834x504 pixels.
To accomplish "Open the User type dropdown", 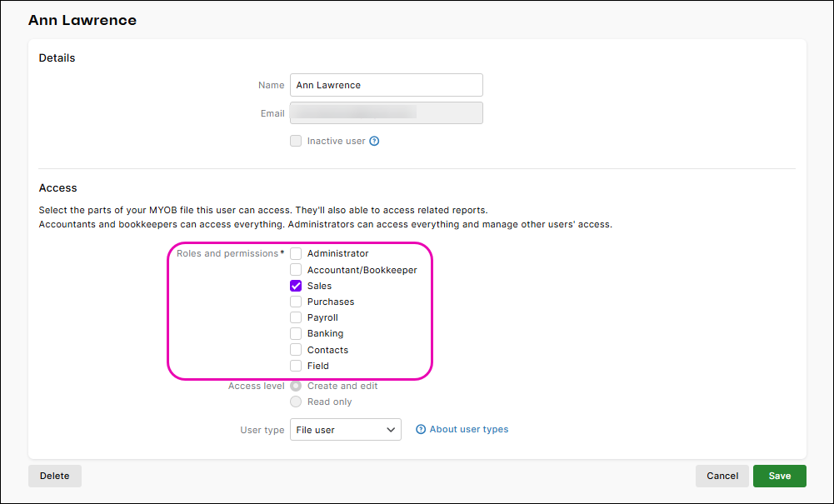I will [346, 430].
